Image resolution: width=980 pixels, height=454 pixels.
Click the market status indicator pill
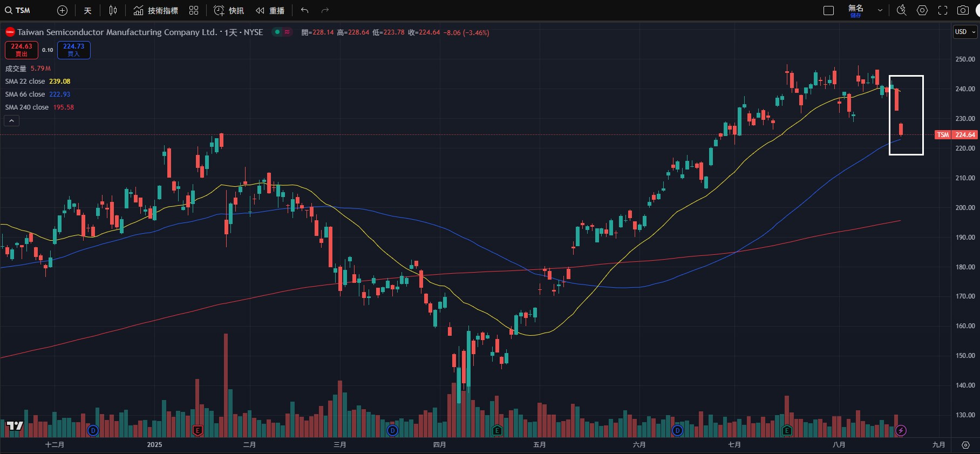tap(282, 32)
